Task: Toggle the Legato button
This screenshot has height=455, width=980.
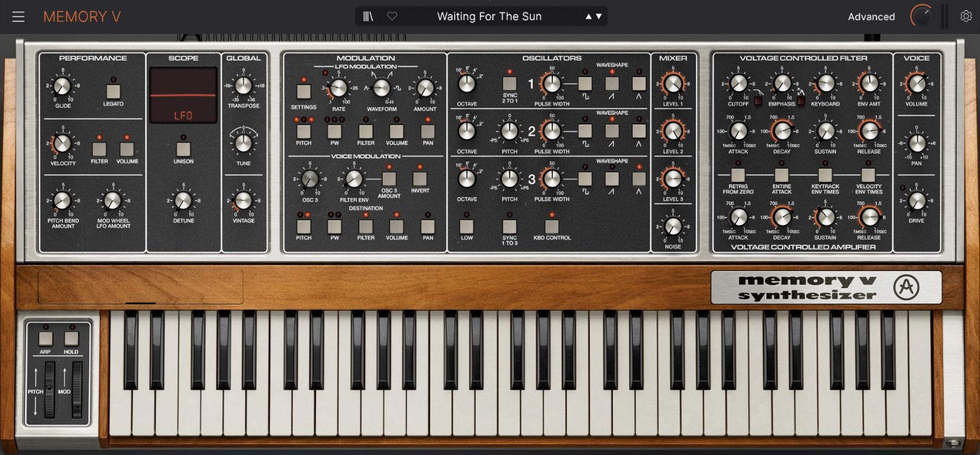Action: pos(113,92)
